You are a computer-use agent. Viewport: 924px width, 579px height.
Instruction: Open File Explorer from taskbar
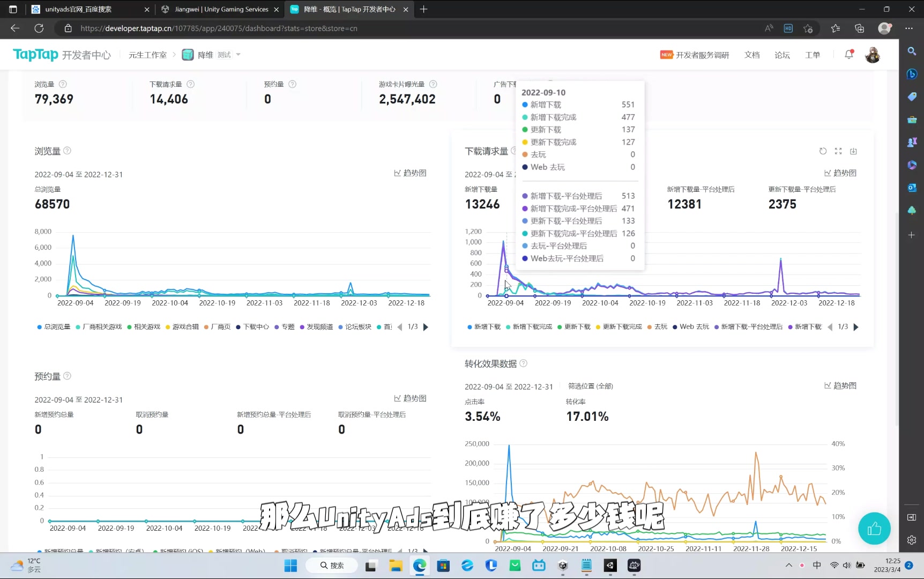(x=396, y=565)
